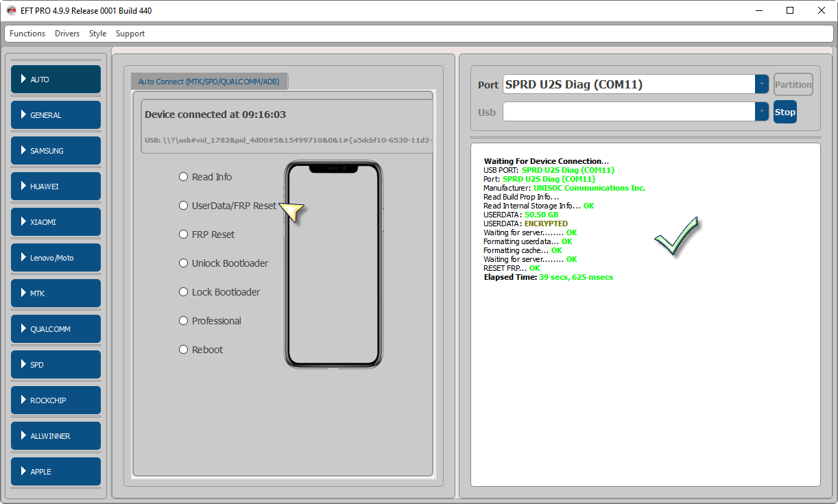838x504 pixels.
Task: Click 'Waiting For Device Connection...' log line
Action: [x=546, y=161]
